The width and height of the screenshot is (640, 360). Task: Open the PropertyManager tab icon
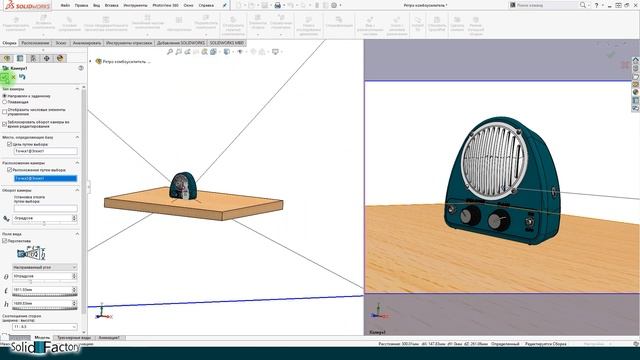point(20,58)
